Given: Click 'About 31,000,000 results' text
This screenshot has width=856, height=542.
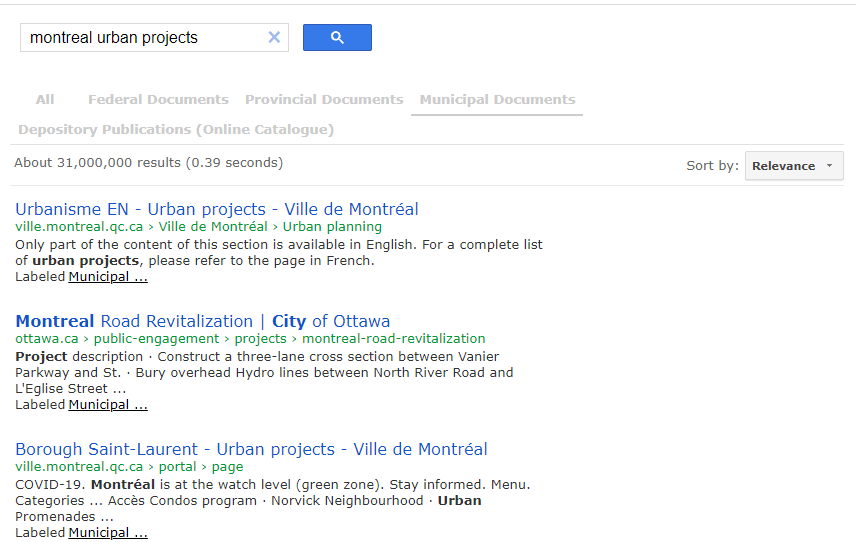Looking at the screenshot, I should (148, 163).
